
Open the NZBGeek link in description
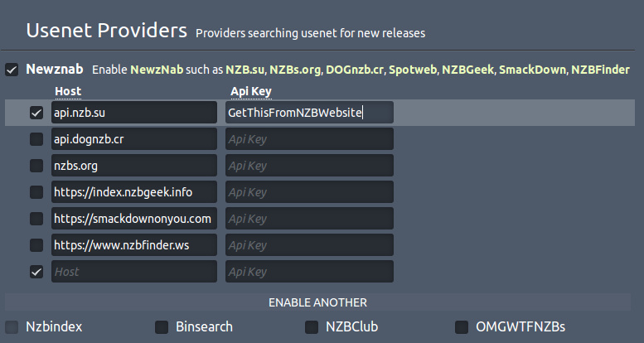[467, 70]
